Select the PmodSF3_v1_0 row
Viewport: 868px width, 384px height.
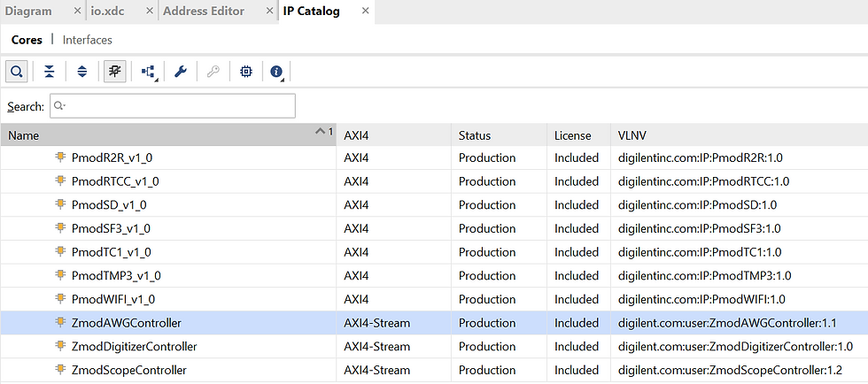pos(434,228)
